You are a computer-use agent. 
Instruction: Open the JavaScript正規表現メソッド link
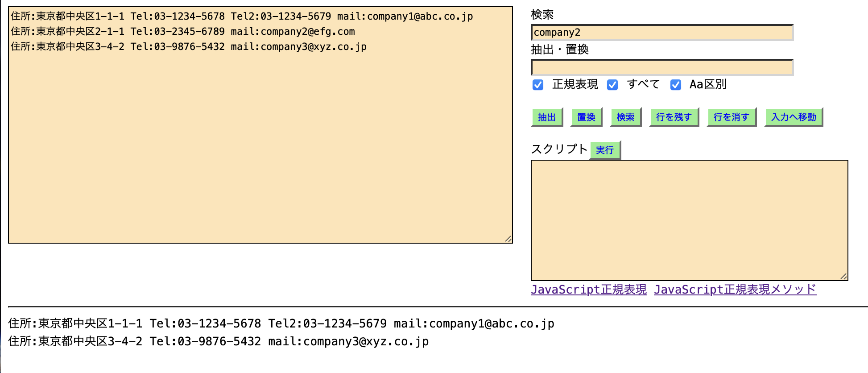point(735,290)
